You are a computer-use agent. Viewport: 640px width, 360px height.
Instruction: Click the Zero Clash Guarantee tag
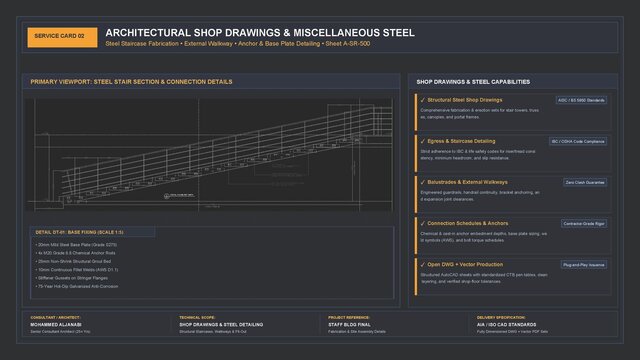pyautogui.click(x=585, y=183)
